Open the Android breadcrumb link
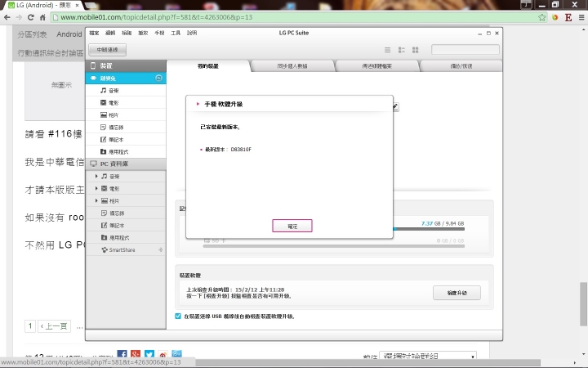The width and height of the screenshot is (588, 368). tap(69, 34)
